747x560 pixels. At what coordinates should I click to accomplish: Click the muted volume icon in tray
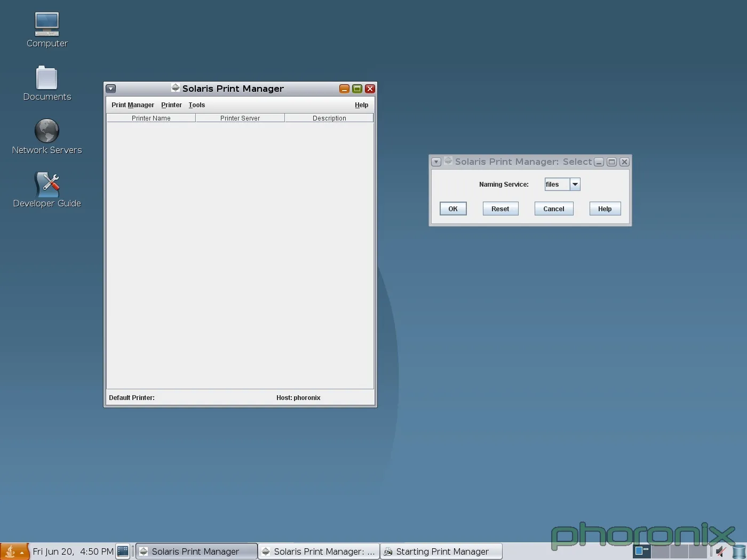(721, 551)
